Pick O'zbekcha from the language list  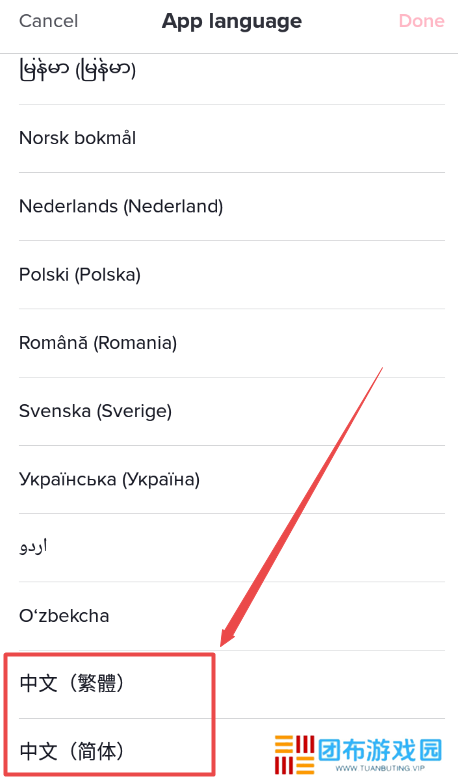[231, 616]
